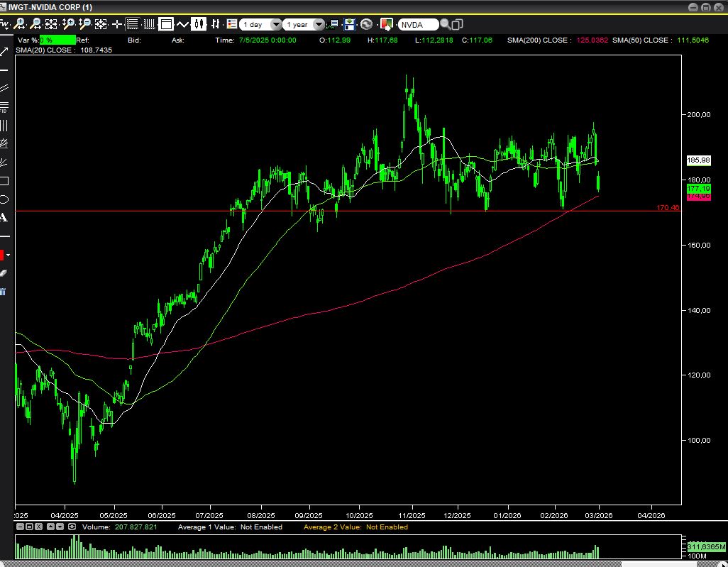Toggle line chart style
This screenshot has width=728, height=567.
[182, 24]
